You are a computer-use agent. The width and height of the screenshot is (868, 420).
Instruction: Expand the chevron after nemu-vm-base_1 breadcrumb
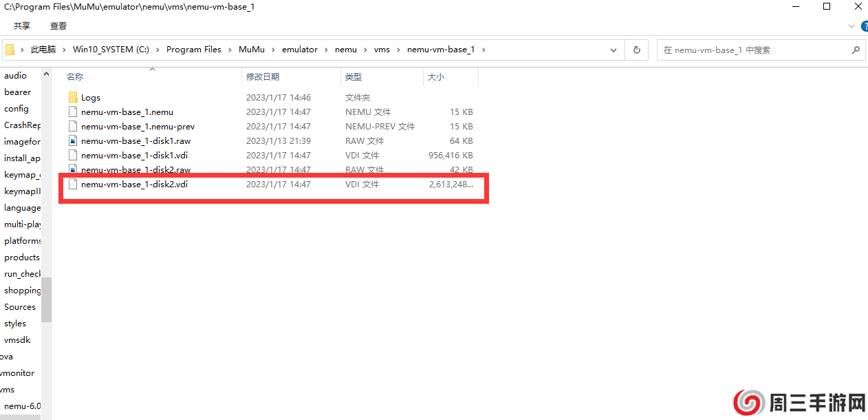point(483,50)
